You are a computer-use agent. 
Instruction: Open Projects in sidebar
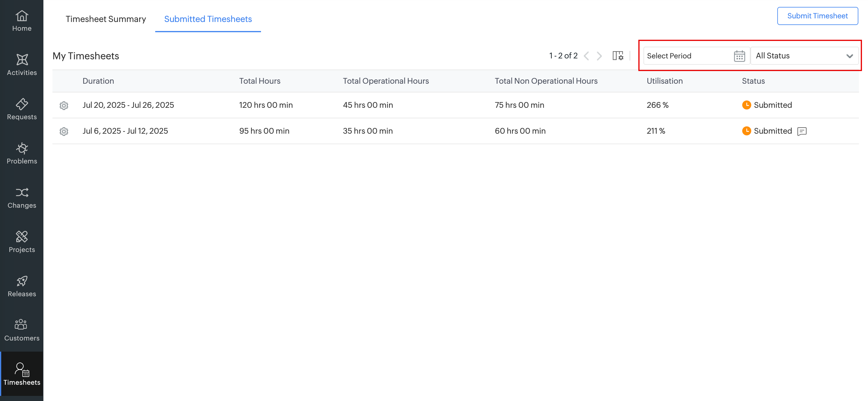tap(22, 242)
